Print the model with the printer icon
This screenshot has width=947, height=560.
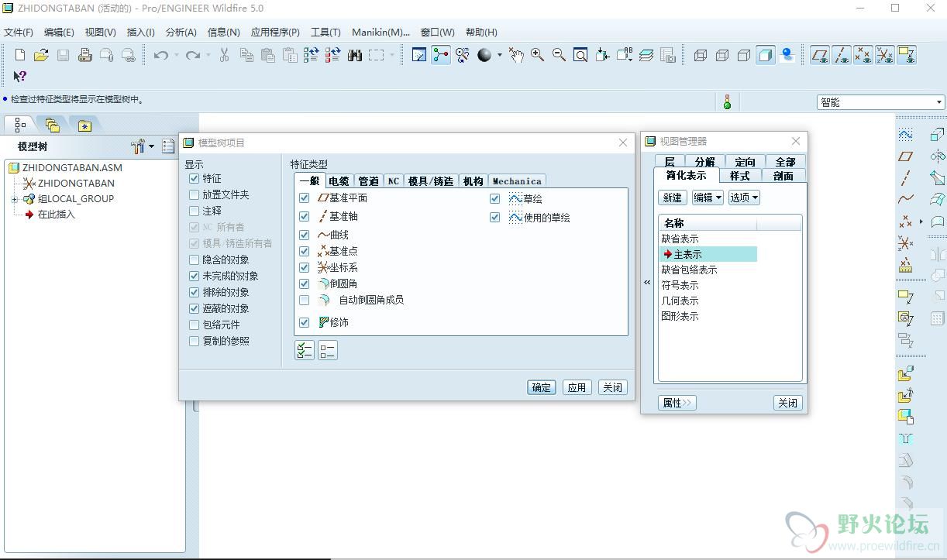(x=85, y=55)
